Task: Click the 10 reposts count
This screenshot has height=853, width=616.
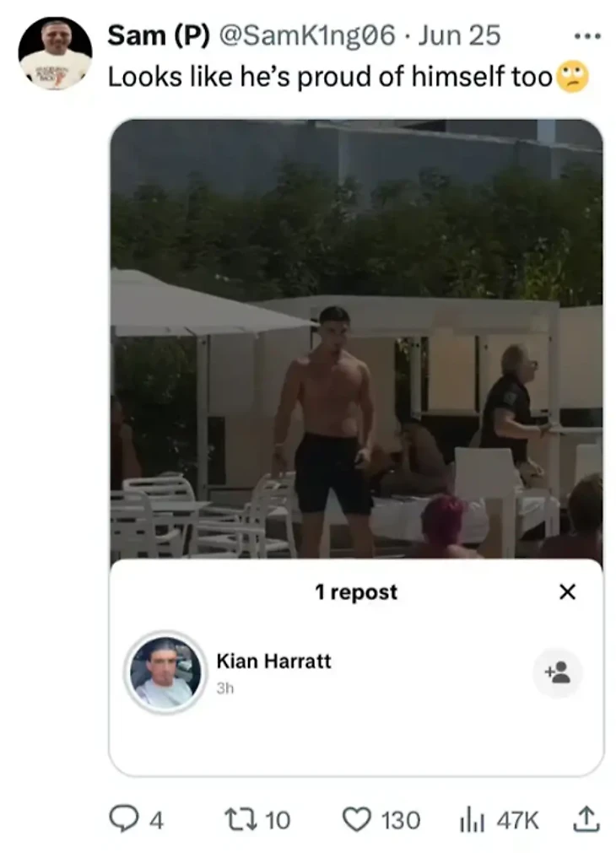Action: (x=278, y=820)
